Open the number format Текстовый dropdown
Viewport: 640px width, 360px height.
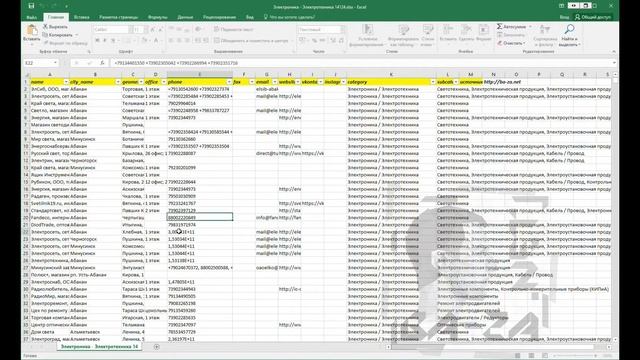click(x=343, y=29)
